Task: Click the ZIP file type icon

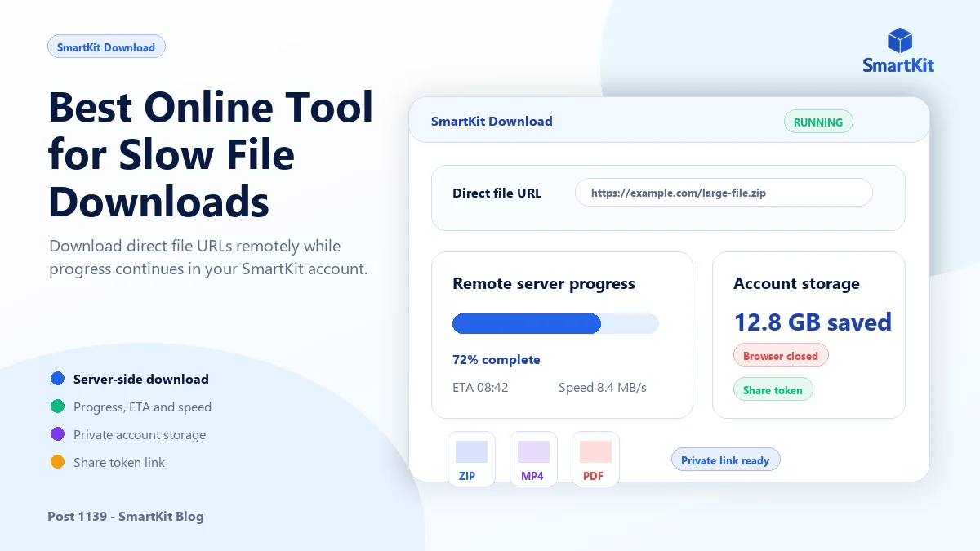Action: tap(471, 459)
